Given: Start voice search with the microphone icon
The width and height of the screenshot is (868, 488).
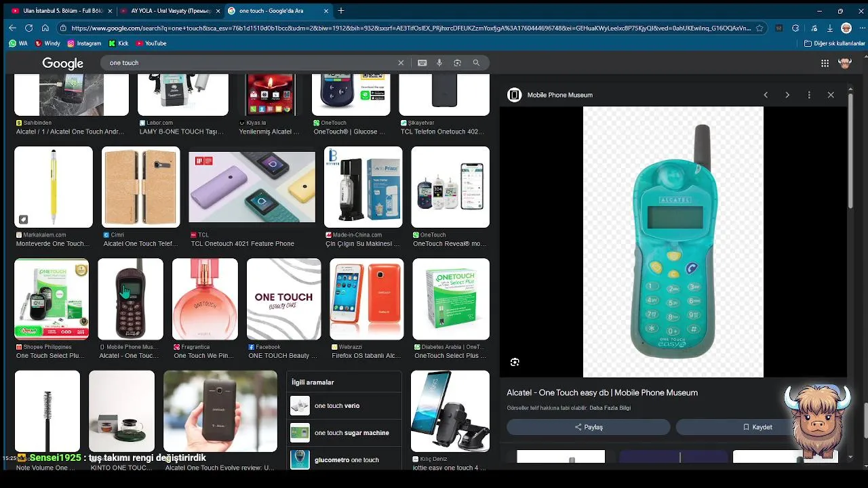Looking at the screenshot, I should pyautogui.click(x=439, y=62).
